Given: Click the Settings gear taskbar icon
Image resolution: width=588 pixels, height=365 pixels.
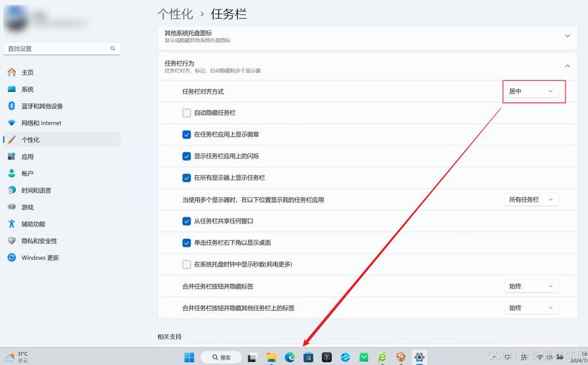Looking at the screenshot, I should (x=419, y=358).
